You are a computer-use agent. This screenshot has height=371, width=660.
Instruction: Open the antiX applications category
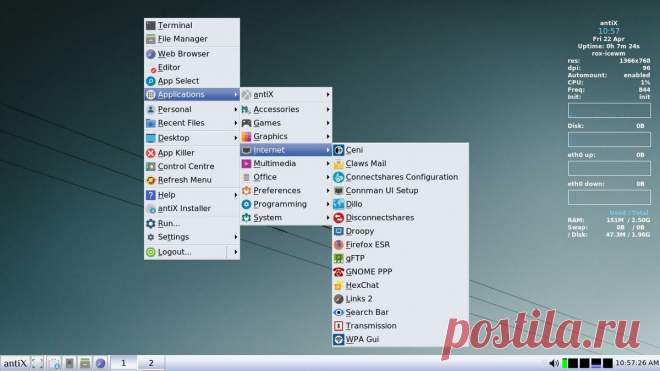(x=286, y=95)
